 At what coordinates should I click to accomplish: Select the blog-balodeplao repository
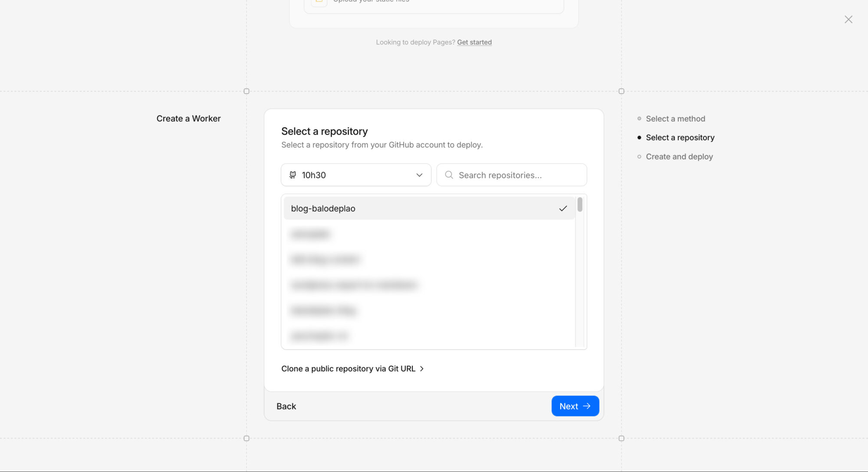pyautogui.click(x=323, y=208)
